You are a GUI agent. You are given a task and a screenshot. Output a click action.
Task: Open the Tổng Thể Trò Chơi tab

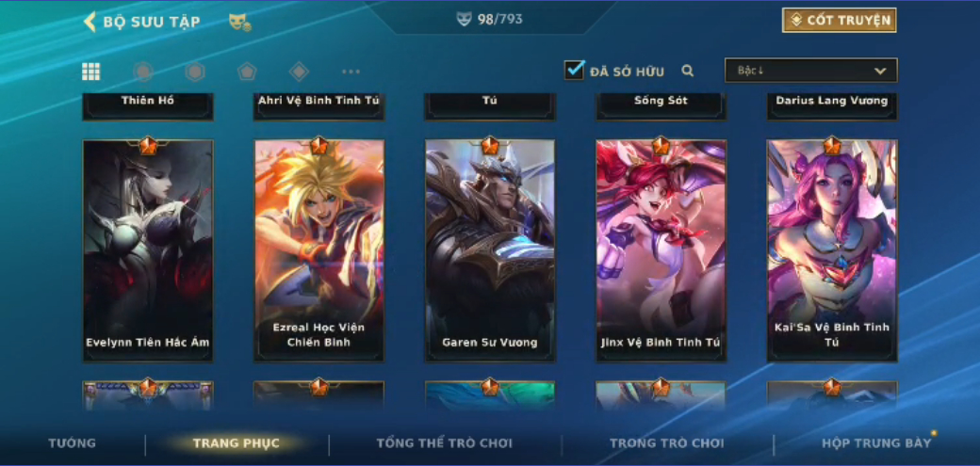pyautogui.click(x=445, y=443)
